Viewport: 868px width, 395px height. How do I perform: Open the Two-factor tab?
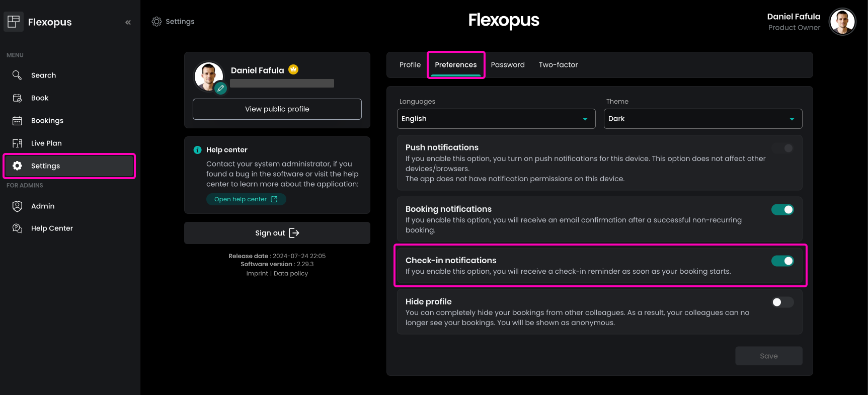pyautogui.click(x=558, y=65)
